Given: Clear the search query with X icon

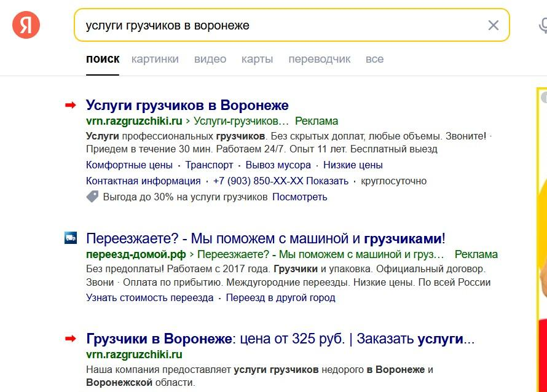Looking at the screenshot, I should pos(493,25).
